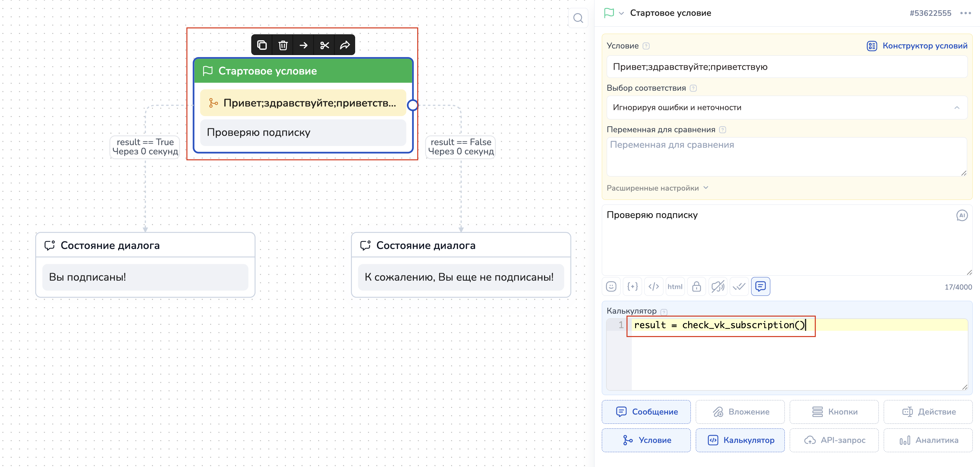The height and width of the screenshot is (467, 980).
Task: Click the blue connector circle on start block
Action: click(x=413, y=105)
